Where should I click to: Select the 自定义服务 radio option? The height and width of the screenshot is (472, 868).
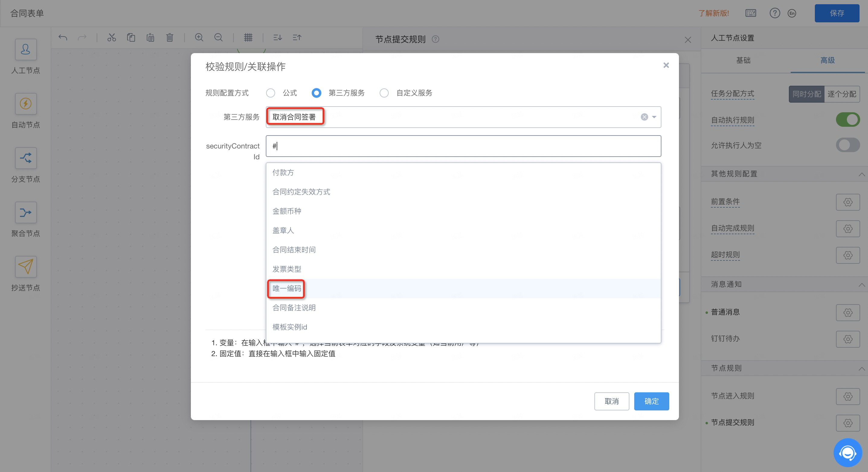coord(384,93)
